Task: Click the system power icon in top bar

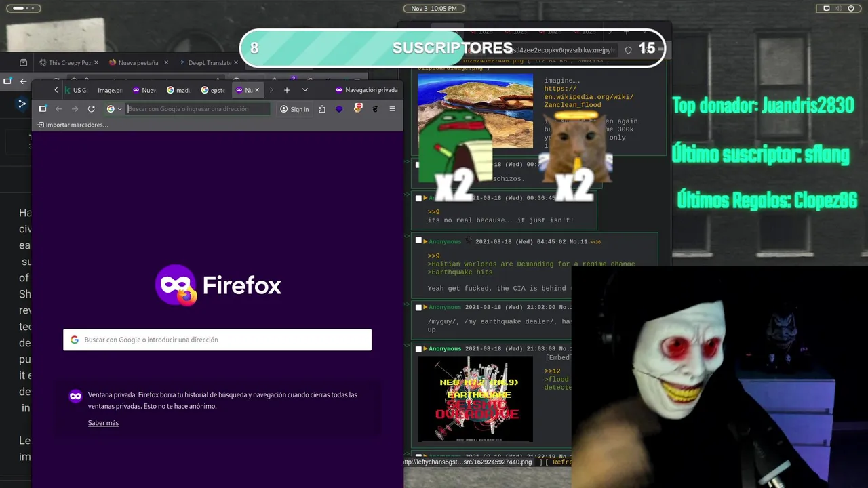Action: click(851, 8)
